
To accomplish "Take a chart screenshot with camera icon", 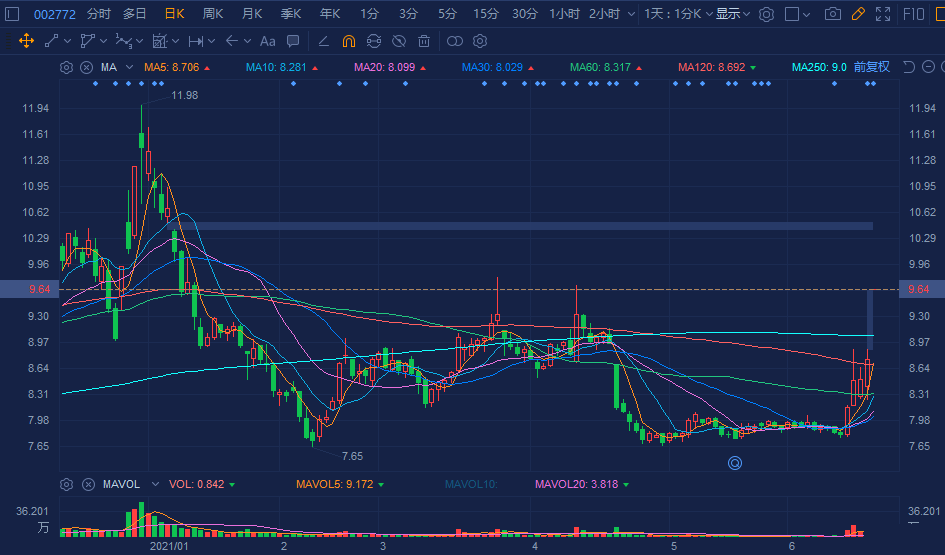I will (832, 14).
